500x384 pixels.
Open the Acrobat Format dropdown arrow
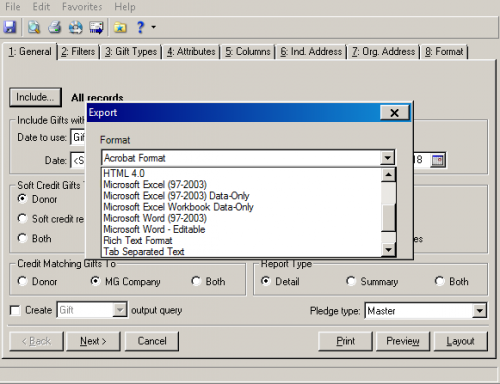click(x=387, y=158)
